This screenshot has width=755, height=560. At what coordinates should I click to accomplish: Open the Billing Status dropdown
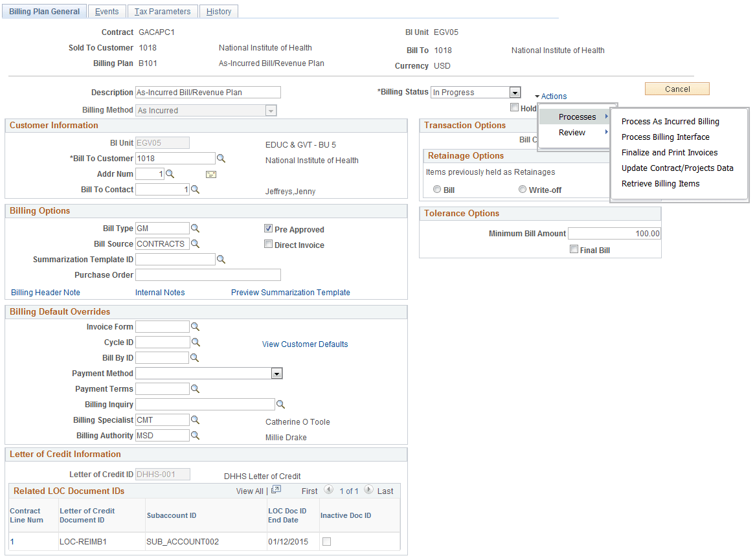pyautogui.click(x=515, y=92)
